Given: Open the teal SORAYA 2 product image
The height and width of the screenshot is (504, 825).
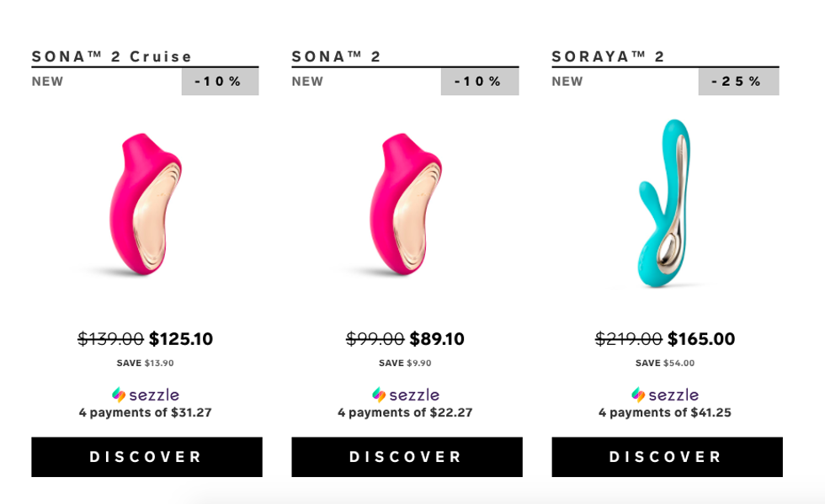Looking at the screenshot, I should coord(664,203).
